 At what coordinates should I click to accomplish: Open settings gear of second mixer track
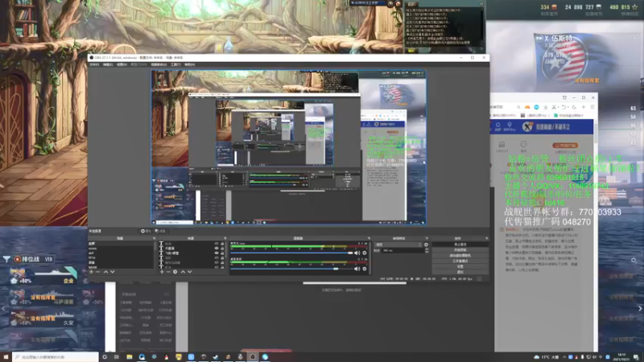[365, 269]
